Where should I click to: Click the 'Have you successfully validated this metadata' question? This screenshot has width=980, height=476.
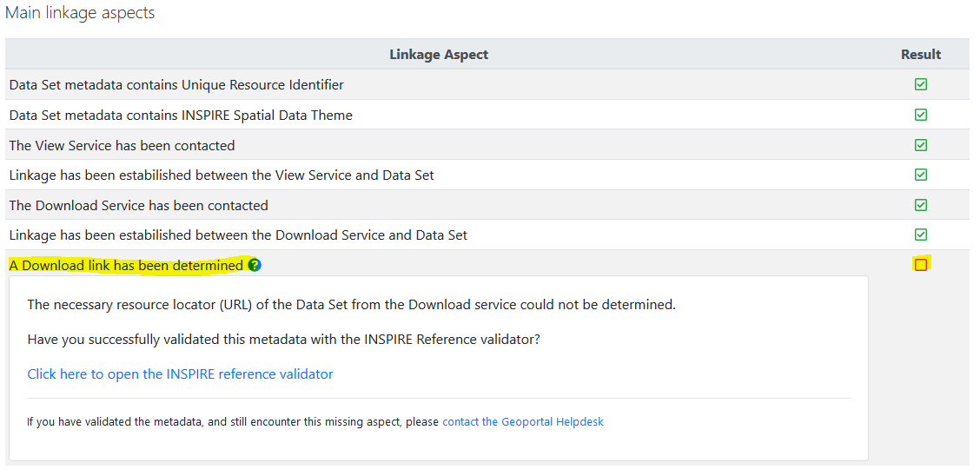(283, 339)
